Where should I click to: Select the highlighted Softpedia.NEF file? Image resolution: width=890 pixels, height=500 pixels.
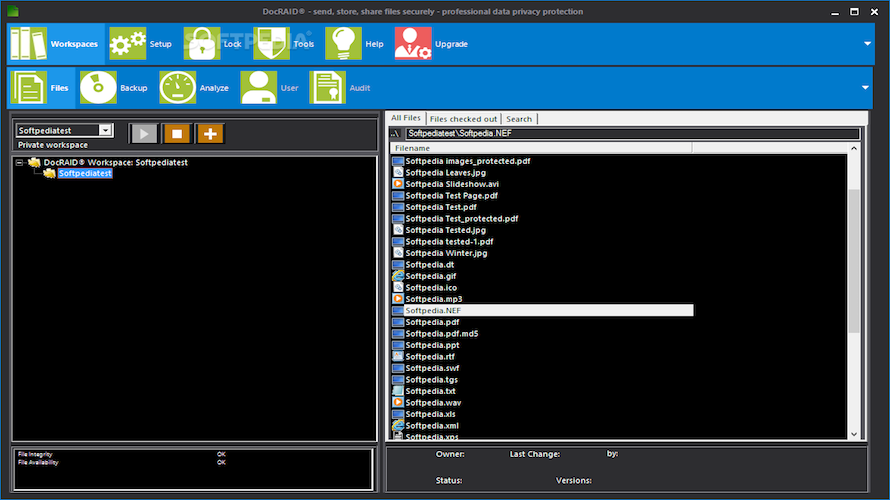point(548,310)
